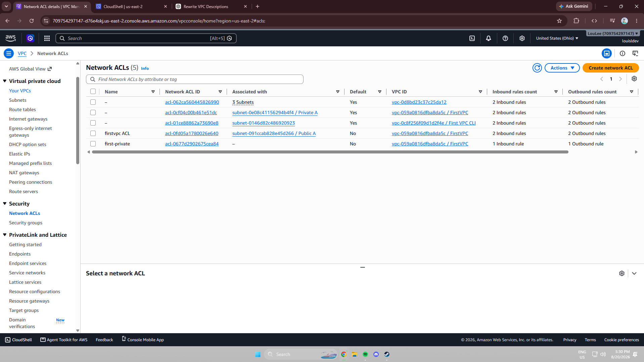Open the Actions dropdown
The height and width of the screenshot is (362, 644).
tap(562, 68)
